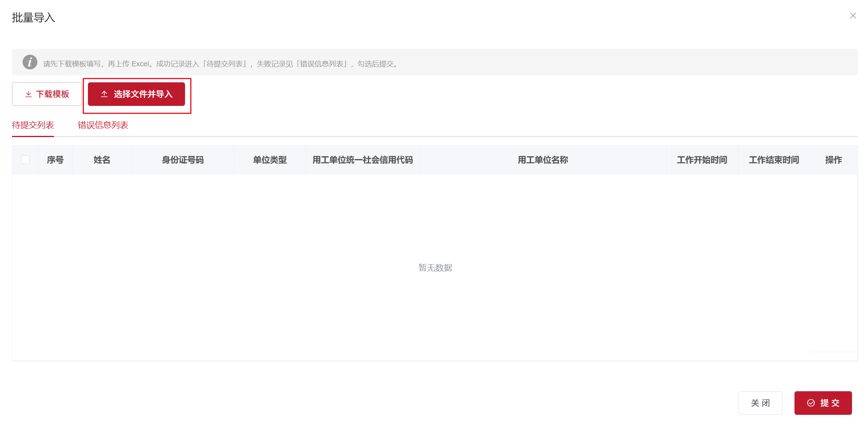Viewport: 868px width, 432px height.
Task: Click the 用工单位名称 column header
Action: coord(543,160)
